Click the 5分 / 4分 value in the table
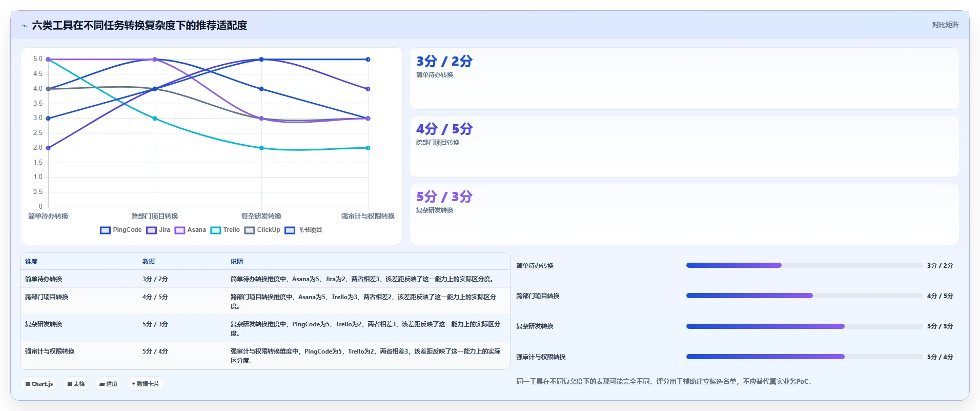The width and height of the screenshot is (980, 411). click(x=155, y=351)
